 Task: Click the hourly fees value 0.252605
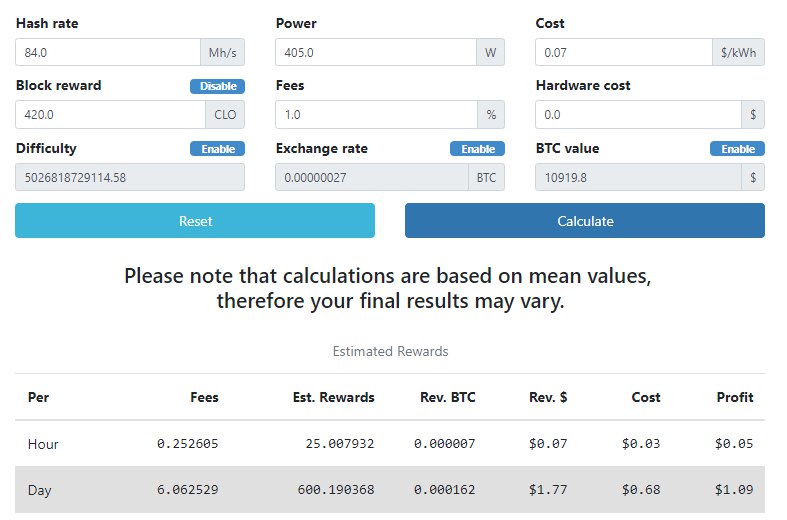pyautogui.click(x=188, y=444)
